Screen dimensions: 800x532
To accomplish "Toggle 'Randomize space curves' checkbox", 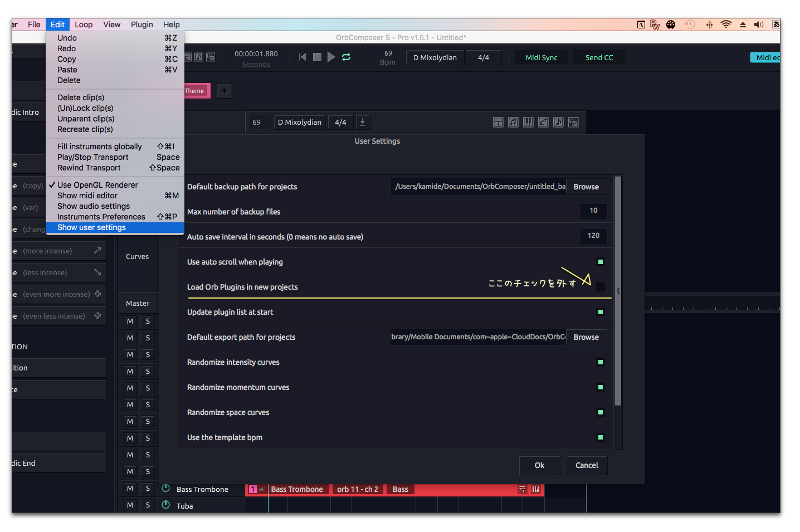I will 600,412.
